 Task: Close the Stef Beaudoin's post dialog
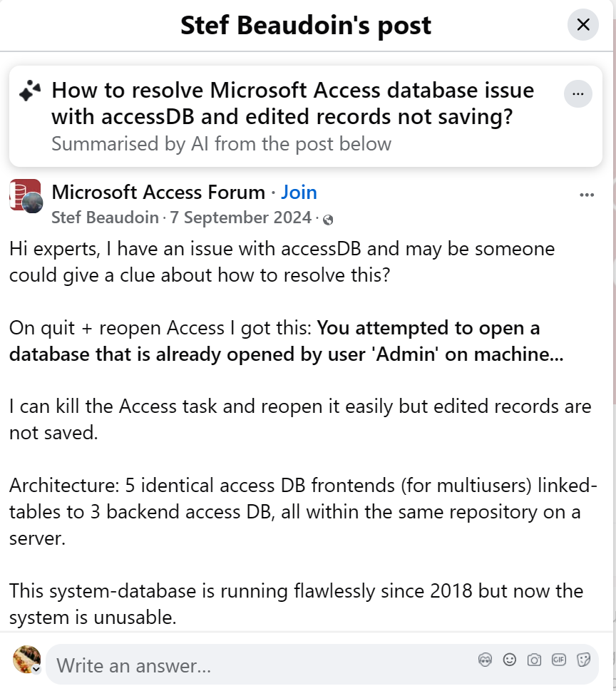point(582,25)
